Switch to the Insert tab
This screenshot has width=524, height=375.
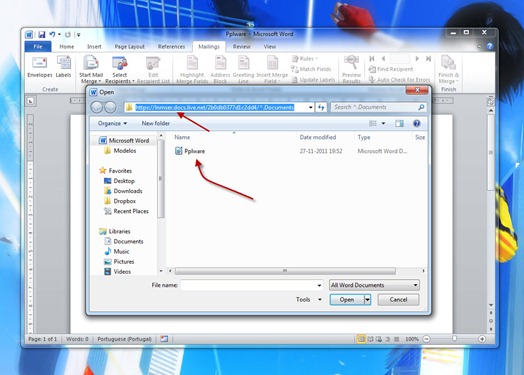point(94,47)
